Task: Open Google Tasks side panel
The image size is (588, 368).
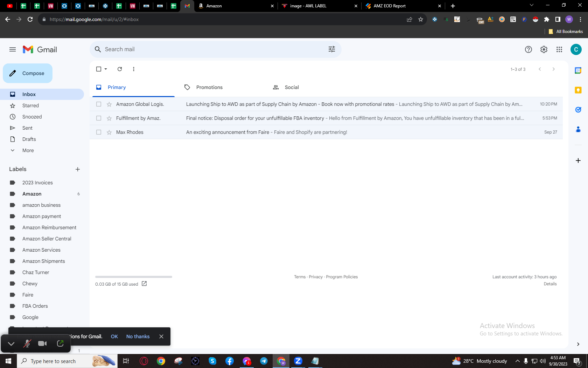Action: click(x=578, y=110)
